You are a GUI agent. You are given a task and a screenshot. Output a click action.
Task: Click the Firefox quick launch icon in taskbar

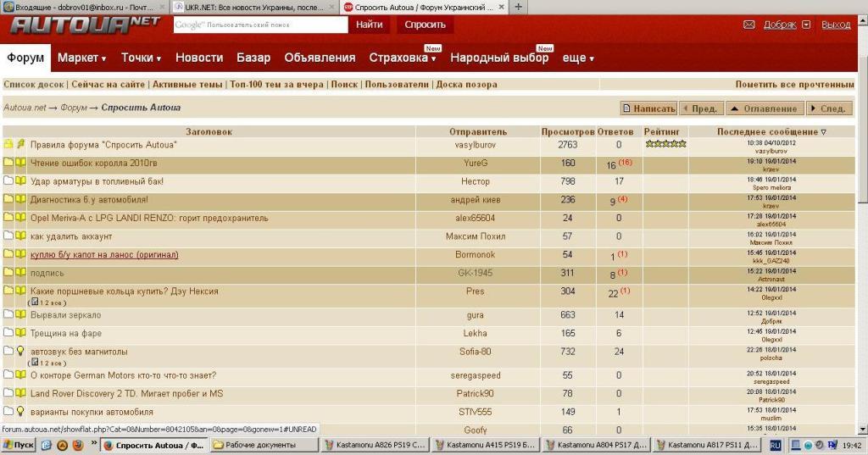[77, 445]
